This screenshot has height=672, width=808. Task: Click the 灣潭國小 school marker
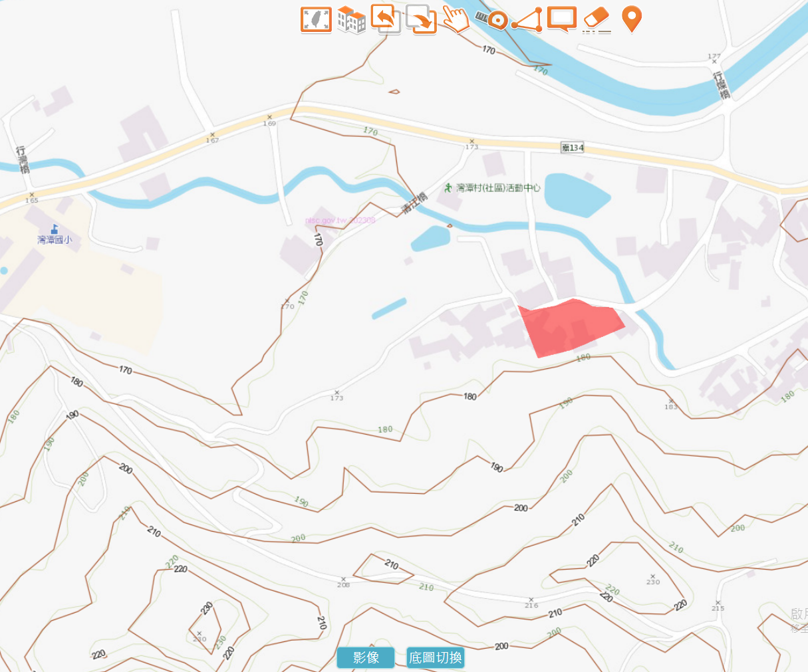tap(55, 235)
